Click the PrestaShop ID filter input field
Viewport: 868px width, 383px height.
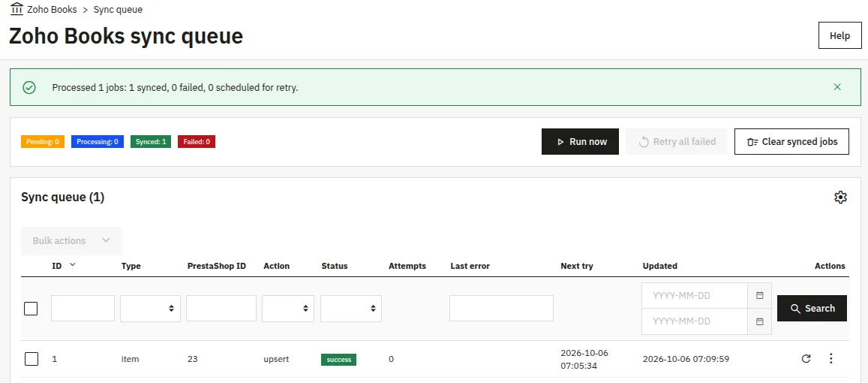(221, 308)
